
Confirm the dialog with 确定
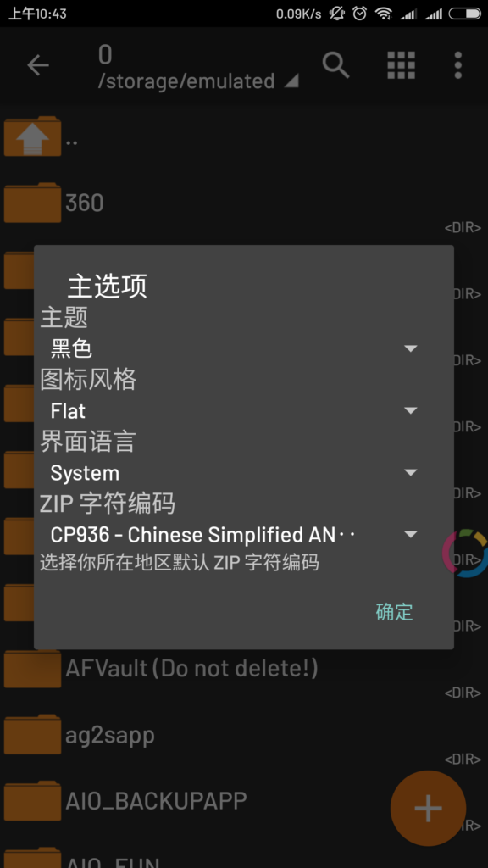(395, 612)
